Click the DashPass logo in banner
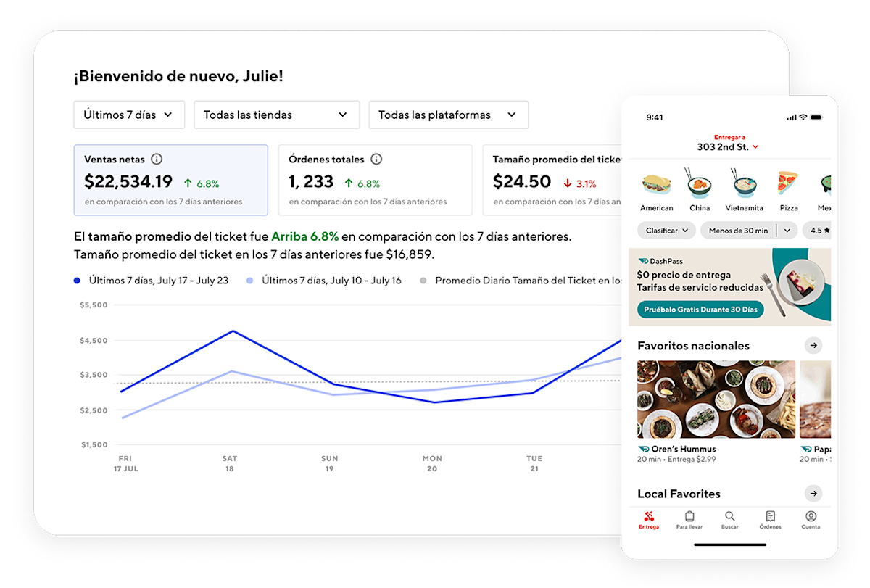870x588 pixels. (660, 261)
